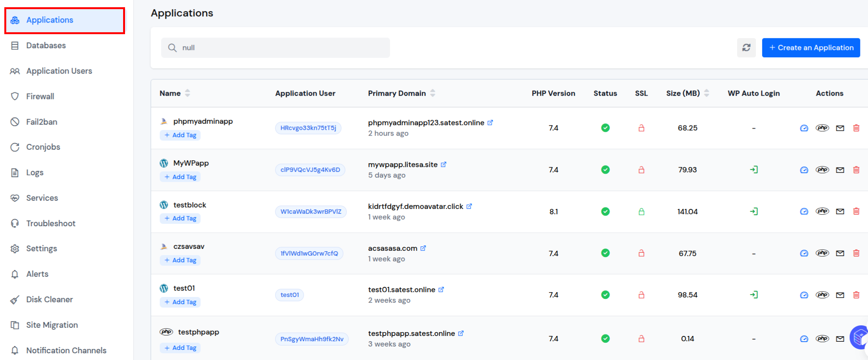Click mail icon for MyWPapp row
This screenshot has height=360, width=868.
point(840,170)
